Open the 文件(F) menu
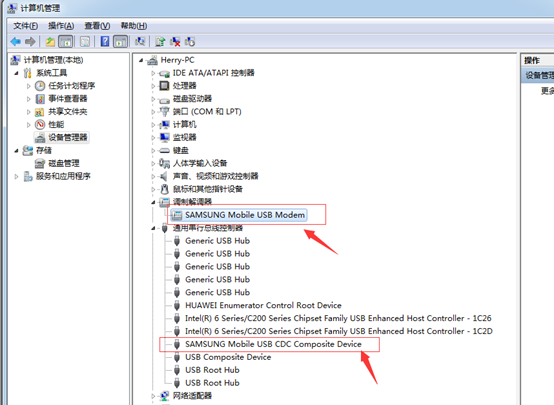This screenshot has height=405, width=554. 25,26
